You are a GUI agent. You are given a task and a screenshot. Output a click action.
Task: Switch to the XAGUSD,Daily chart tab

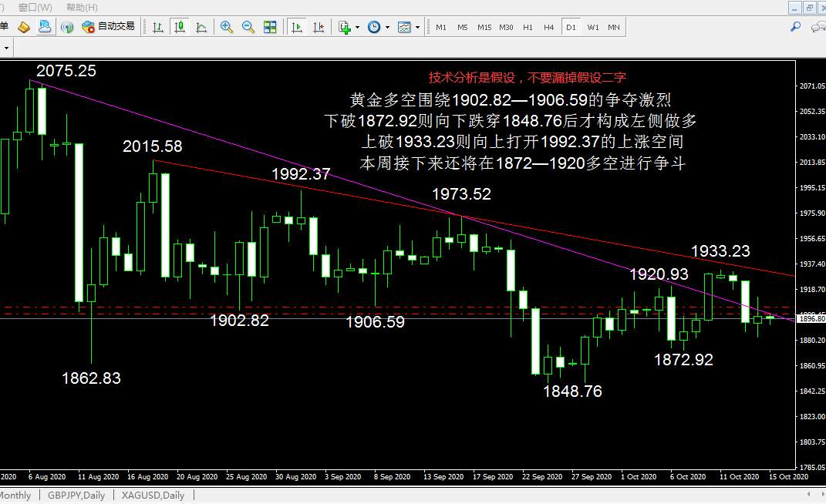153,495
